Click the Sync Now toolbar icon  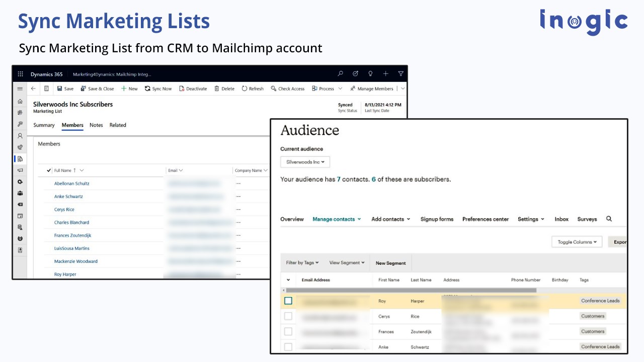click(x=148, y=89)
